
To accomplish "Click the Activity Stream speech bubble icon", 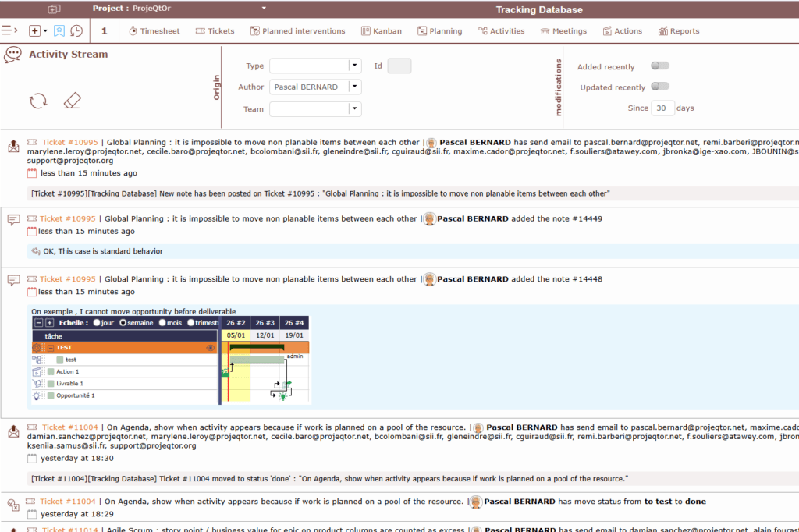I will pyautogui.click(x=12, y=55).
